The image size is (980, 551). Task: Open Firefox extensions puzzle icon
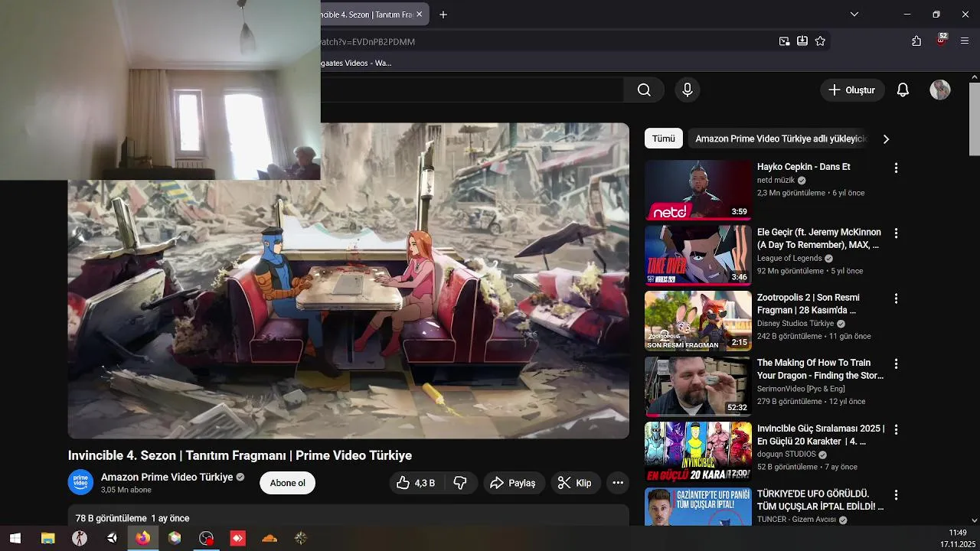point(916,41)
